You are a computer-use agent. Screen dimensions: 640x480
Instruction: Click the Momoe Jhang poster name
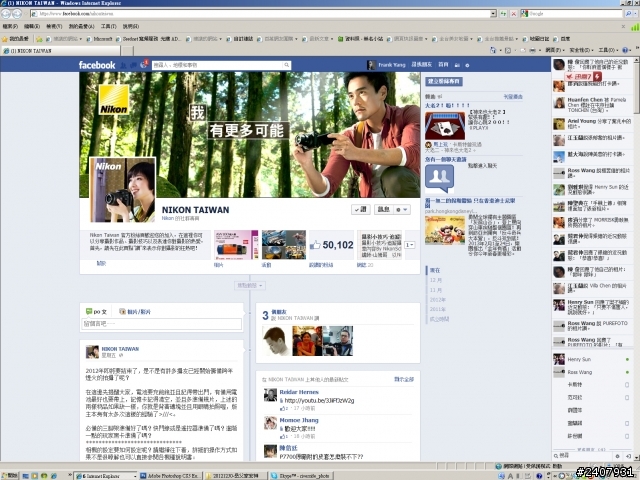pyautogui.click(x=299, y=420)
